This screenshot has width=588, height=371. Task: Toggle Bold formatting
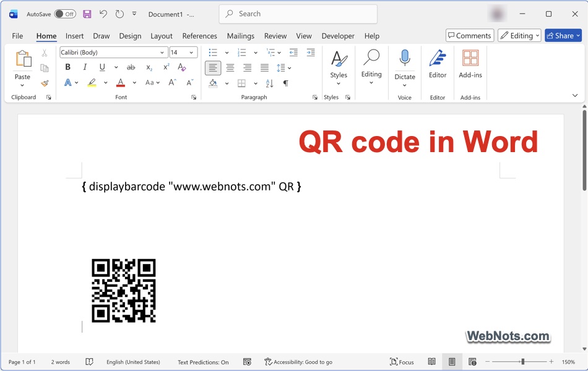[x=67, y=67]
